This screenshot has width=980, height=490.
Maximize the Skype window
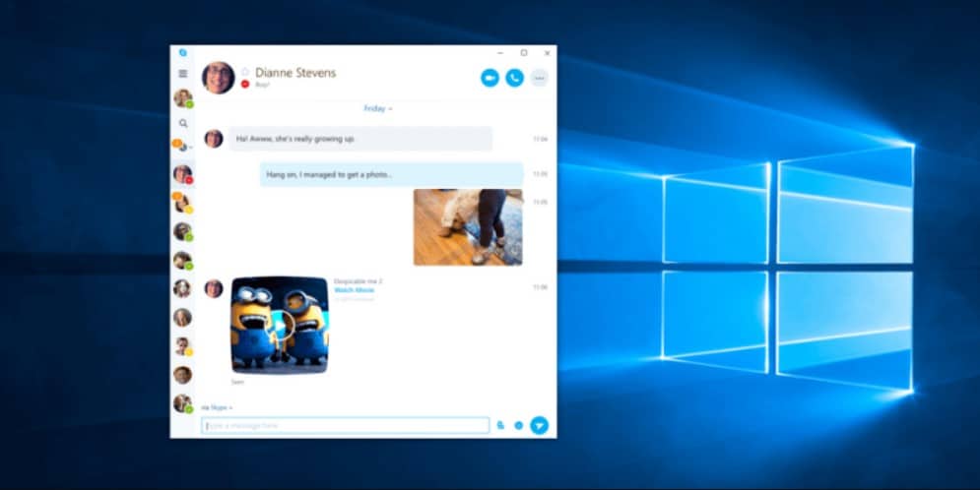(x=524, y=53)
